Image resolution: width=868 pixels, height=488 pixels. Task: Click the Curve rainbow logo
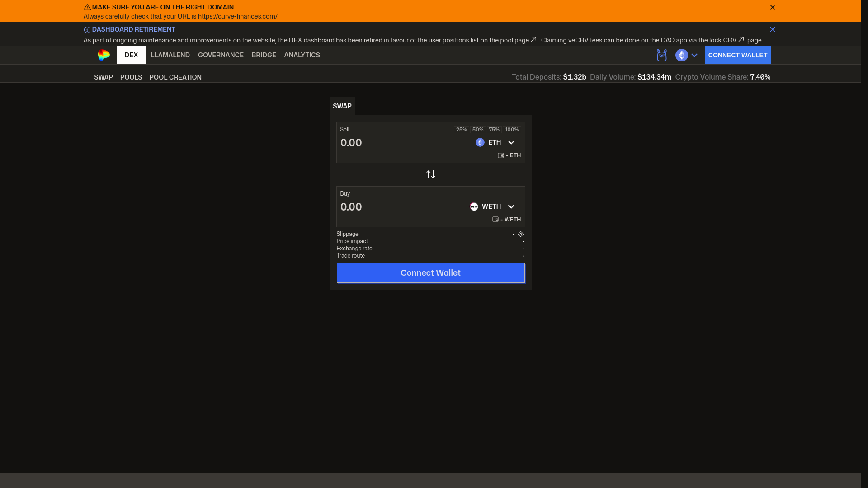coord(104,55)
